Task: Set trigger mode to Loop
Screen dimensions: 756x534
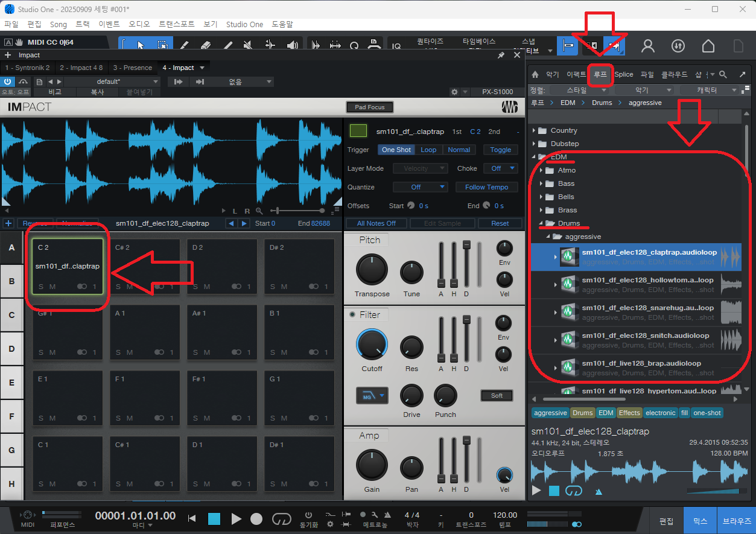Action: pyautogui.click(x=428, y=150)
